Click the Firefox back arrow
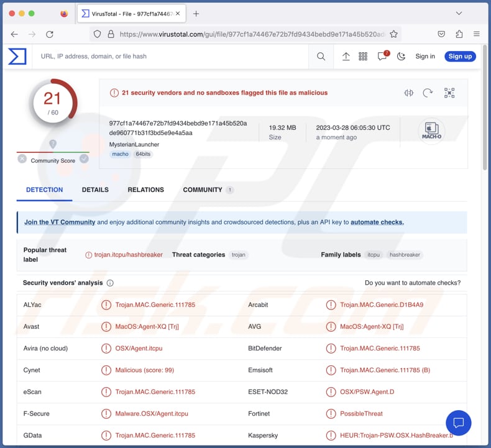 14,34
